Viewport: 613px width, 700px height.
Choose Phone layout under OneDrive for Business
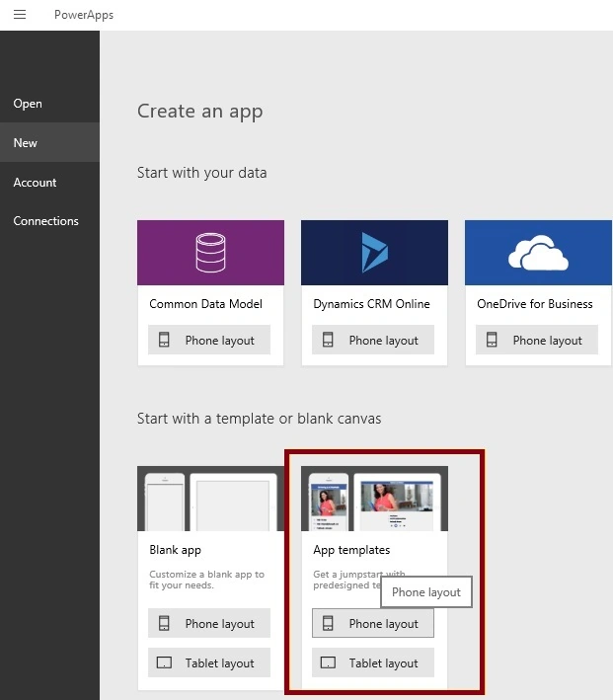(x=537, y=341)
